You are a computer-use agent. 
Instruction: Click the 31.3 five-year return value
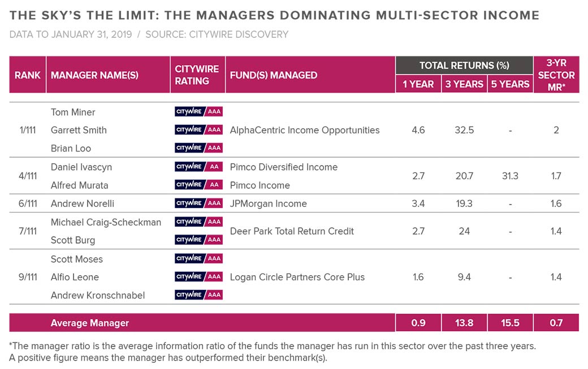click(510, 176)
